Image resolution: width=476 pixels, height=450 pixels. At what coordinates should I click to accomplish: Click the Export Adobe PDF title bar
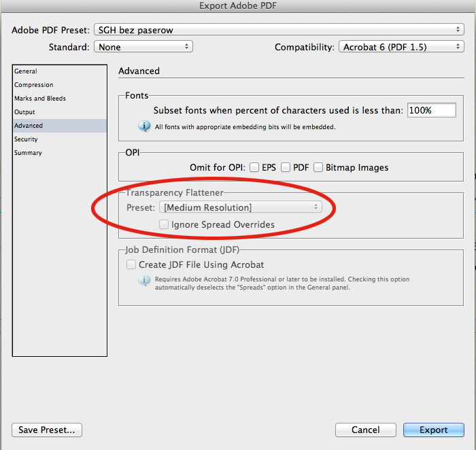(x=238, y=5)
